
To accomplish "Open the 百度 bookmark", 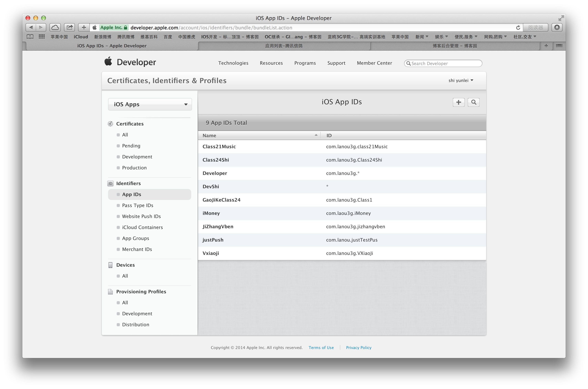I will 168,37.
